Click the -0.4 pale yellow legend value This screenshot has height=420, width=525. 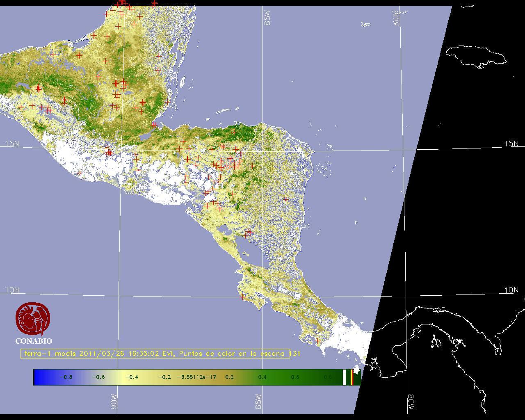(131, 377)
